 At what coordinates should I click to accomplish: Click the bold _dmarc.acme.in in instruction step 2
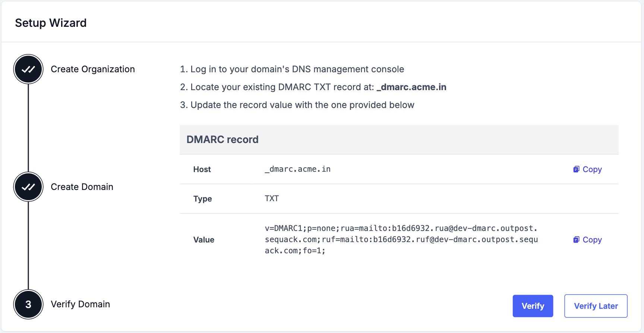411,87
